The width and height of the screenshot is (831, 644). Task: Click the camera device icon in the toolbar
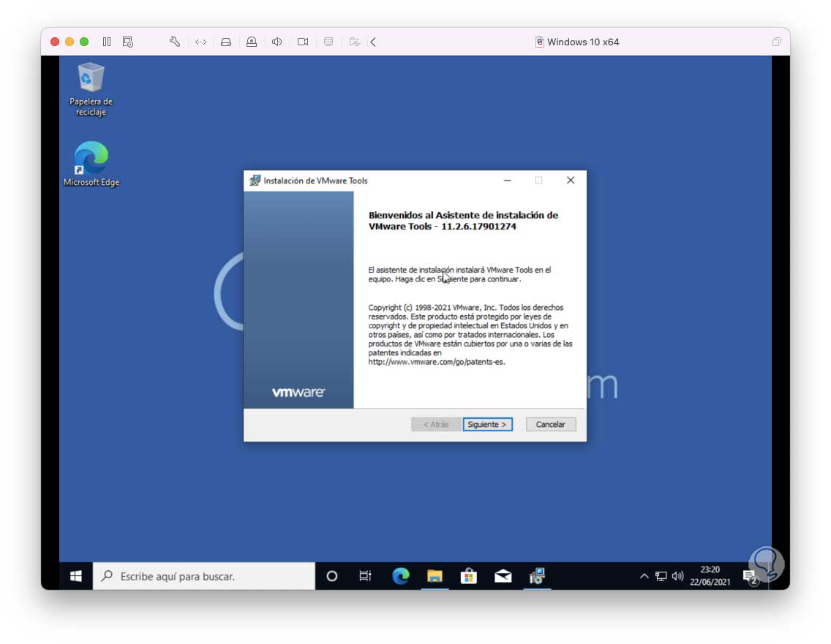click(303, 42)
